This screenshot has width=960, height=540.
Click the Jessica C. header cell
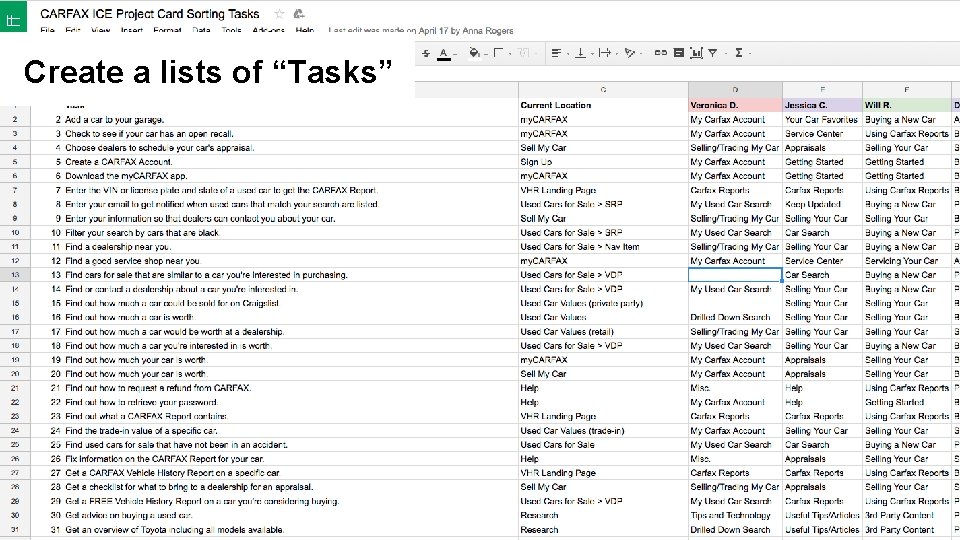coord(822,105)
